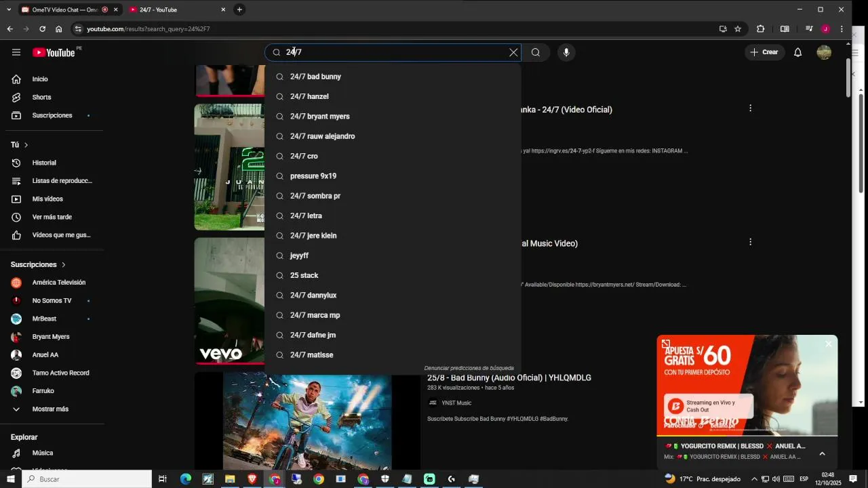Open the 25/8 Bad Bunny video thumbnail
The image size is (868, 488).
pos(307,421)
